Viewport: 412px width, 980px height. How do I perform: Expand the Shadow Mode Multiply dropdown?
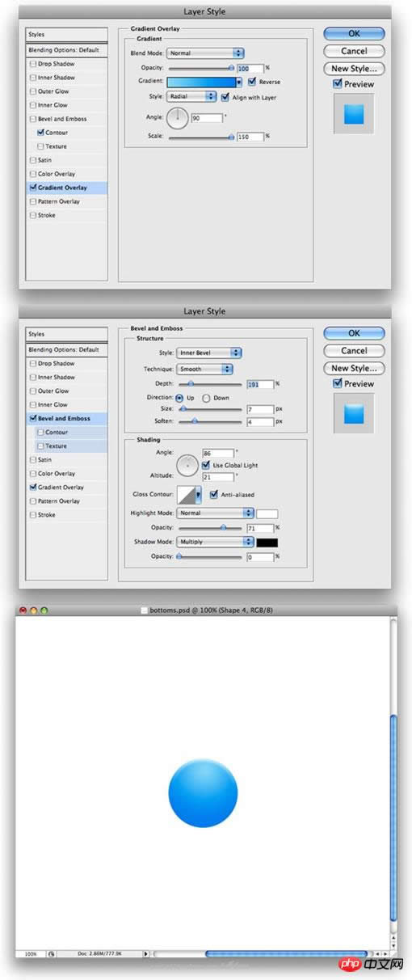[x=215, y=542]
